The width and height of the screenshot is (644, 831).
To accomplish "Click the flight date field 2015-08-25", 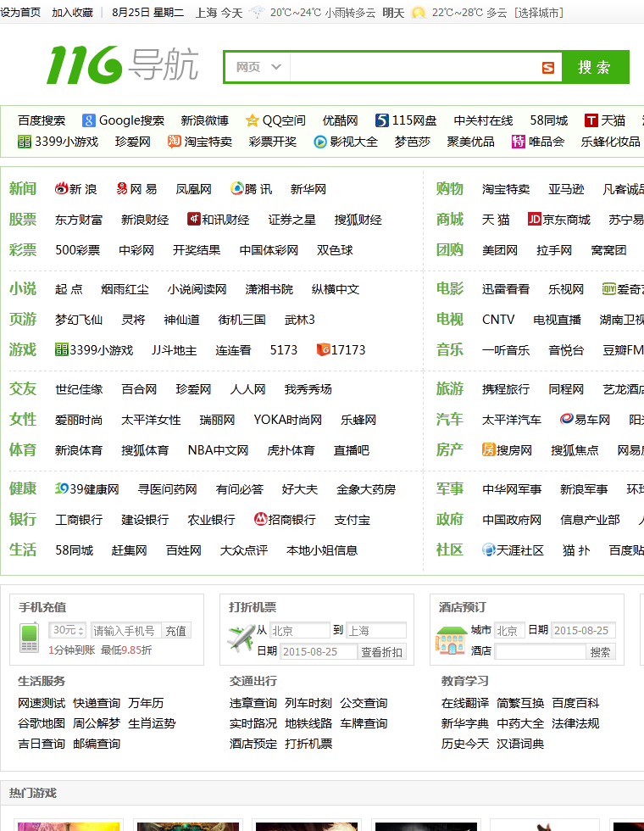I will click(x=319, y=652).
